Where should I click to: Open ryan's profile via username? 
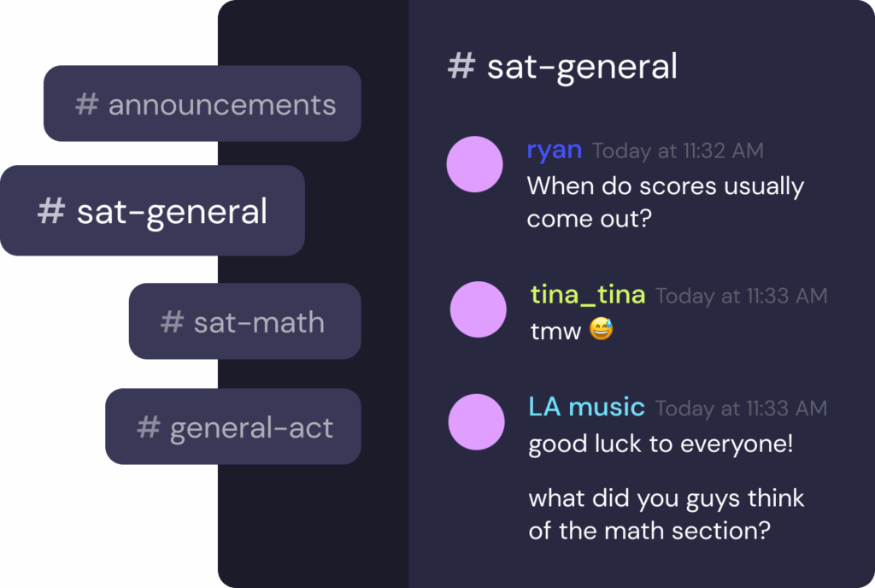(x=555, y=150)
